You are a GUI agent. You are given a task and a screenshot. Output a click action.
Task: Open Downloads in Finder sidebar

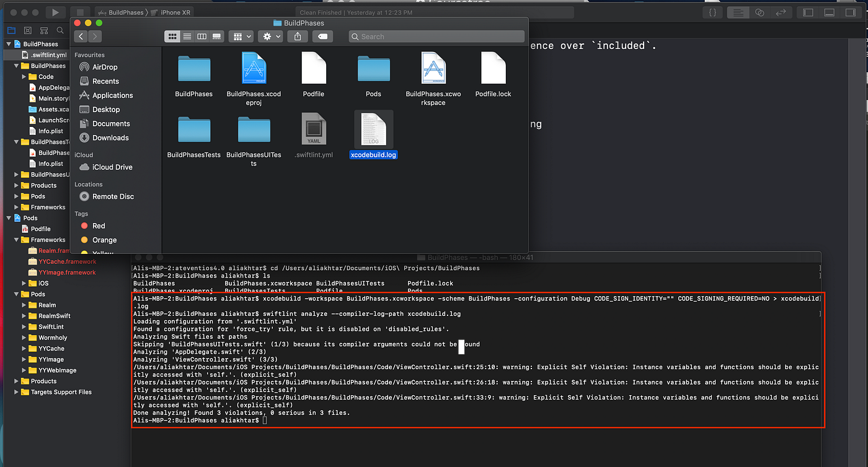coord(104,138)
